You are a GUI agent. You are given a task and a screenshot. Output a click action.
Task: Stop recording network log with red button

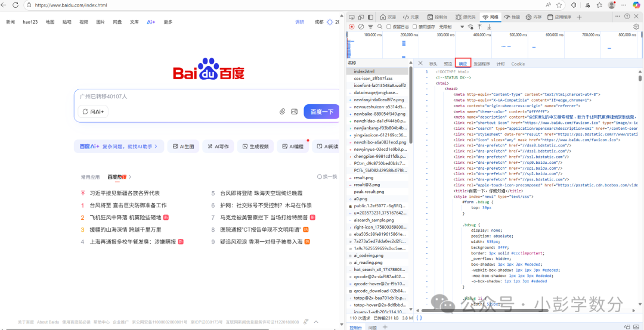(x=352, y=26)
